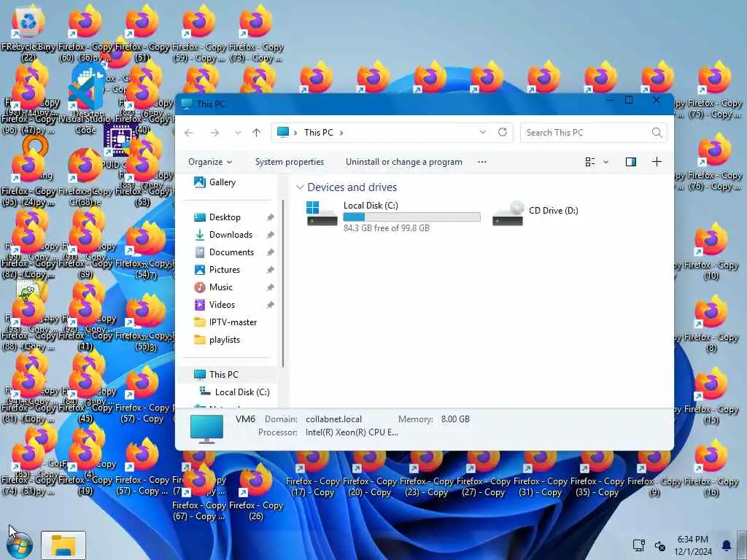Select Firefox - Copy (9) desktop shortcut

coord(654,474)
